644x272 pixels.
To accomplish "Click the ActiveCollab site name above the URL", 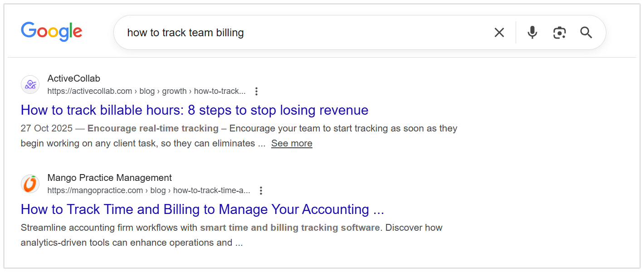I will [74, 78].
